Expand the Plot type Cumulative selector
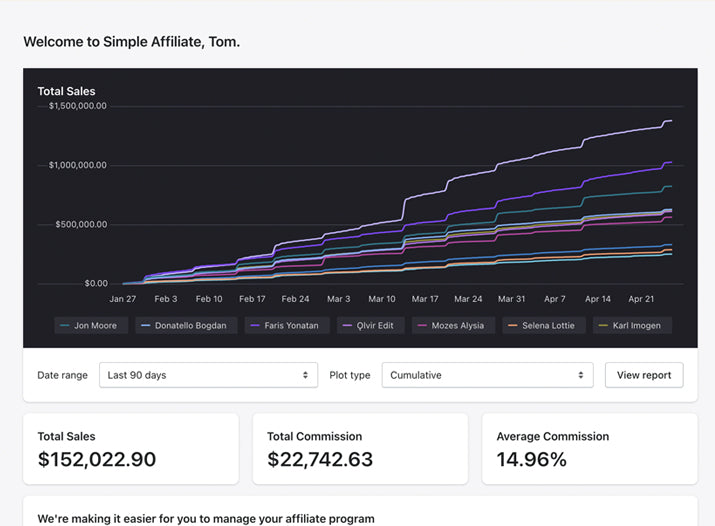Image resolution: width=715 pixels, height=526 pixels. point(486,375)
